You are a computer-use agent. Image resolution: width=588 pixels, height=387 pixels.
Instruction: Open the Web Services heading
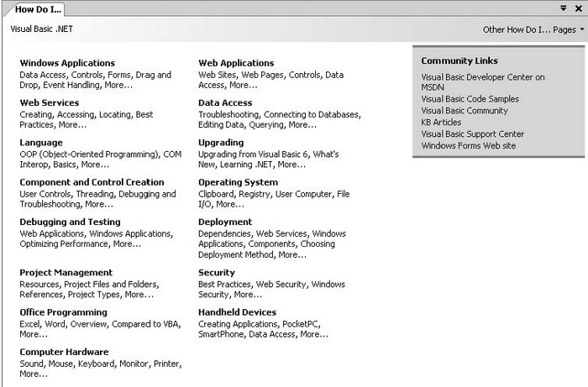coord(49,102)
